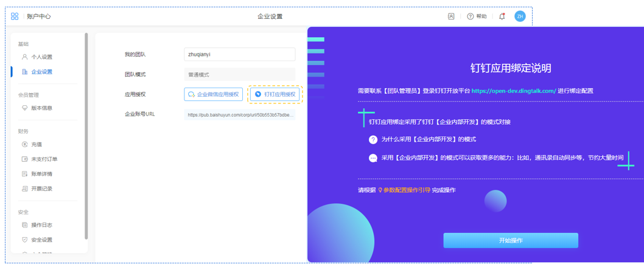Click the 我的团队 input field

[239, 54]
